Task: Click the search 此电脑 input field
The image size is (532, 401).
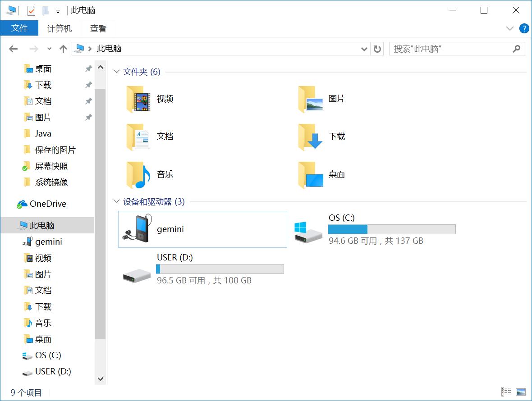Action: coord(451,49)
